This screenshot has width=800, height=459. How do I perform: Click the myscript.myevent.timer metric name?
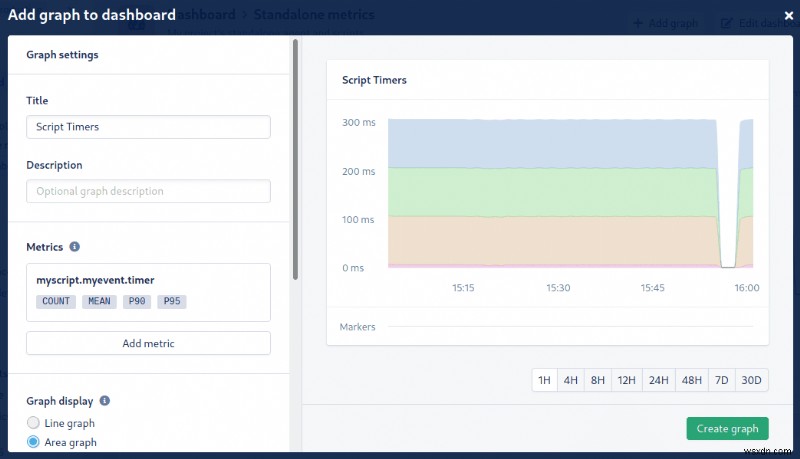tap(95, 280)
